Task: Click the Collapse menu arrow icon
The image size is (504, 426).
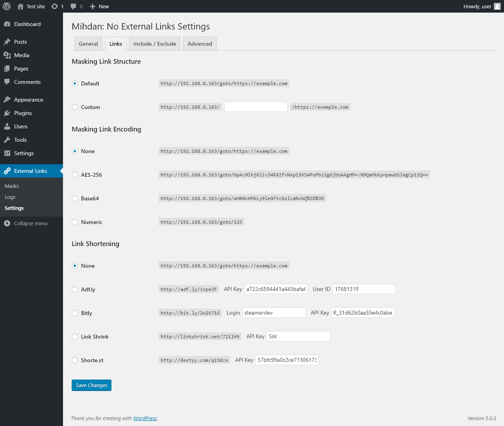Action: click(7, 223)
